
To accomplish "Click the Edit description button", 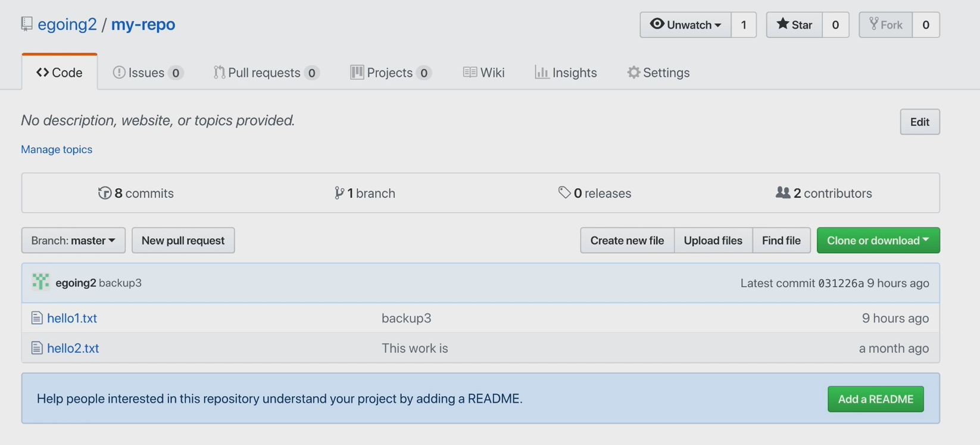I will tap(920, 122).
